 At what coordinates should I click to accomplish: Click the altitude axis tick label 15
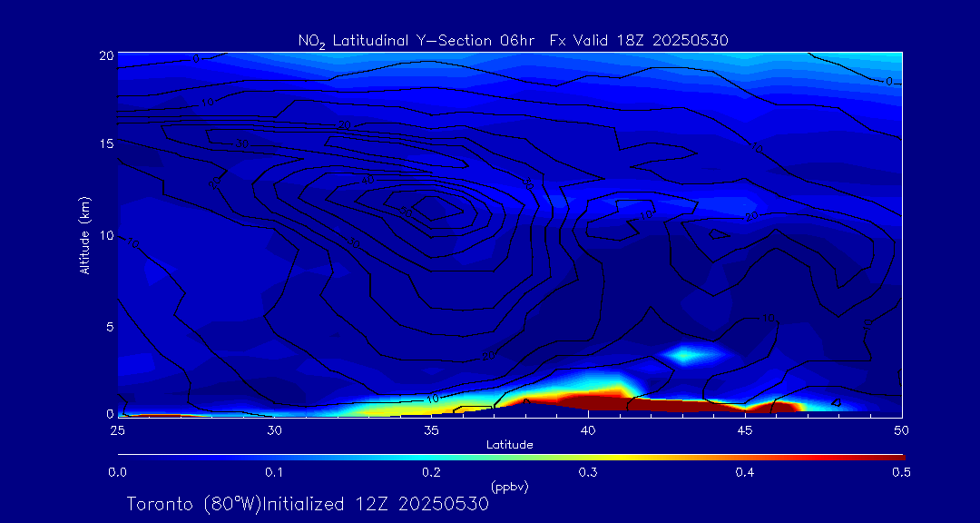[106, 143]
